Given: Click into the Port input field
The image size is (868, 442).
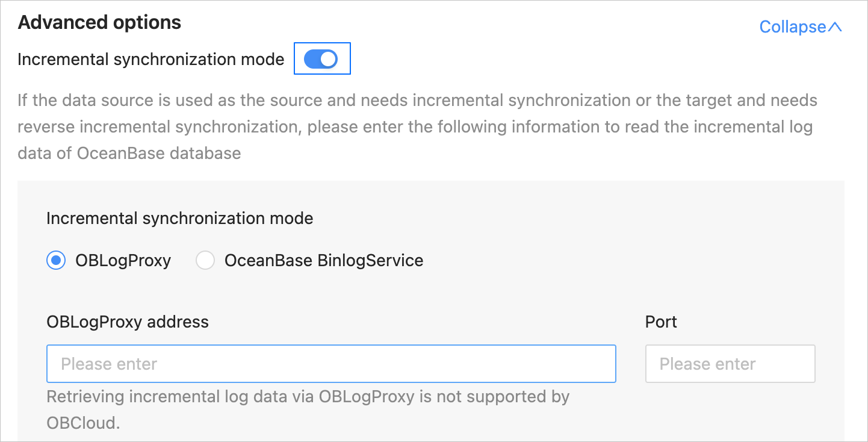Looking at the screenshot, I should coord(730,364).
